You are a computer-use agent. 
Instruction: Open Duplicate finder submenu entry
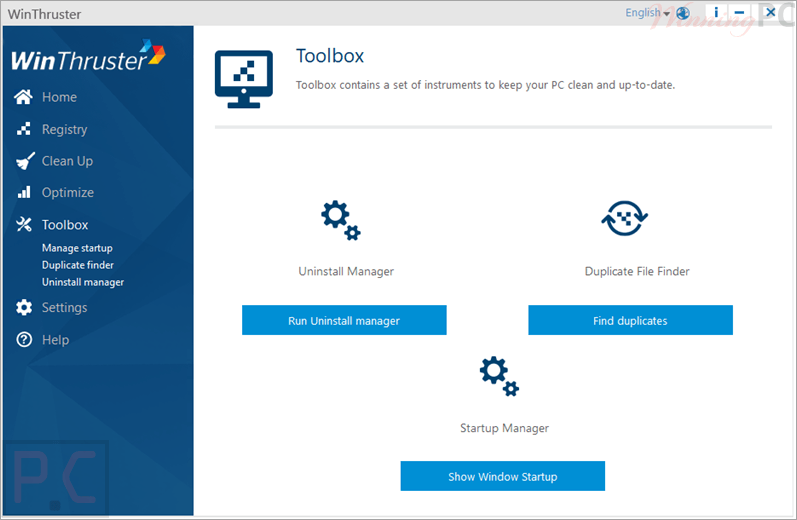78,265
